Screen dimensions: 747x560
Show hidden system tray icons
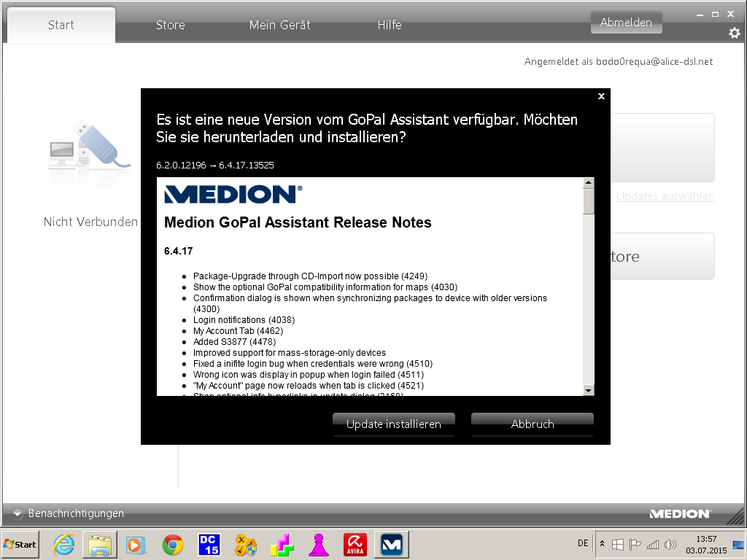(602, 545)
